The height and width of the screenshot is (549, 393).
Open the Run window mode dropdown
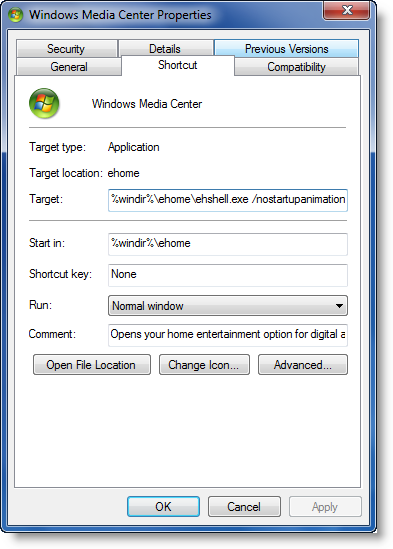pos(228,306)
